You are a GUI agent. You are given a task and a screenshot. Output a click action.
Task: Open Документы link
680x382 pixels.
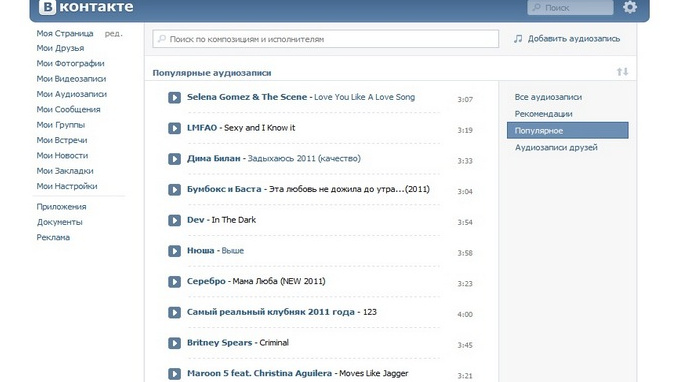[59, 222]
